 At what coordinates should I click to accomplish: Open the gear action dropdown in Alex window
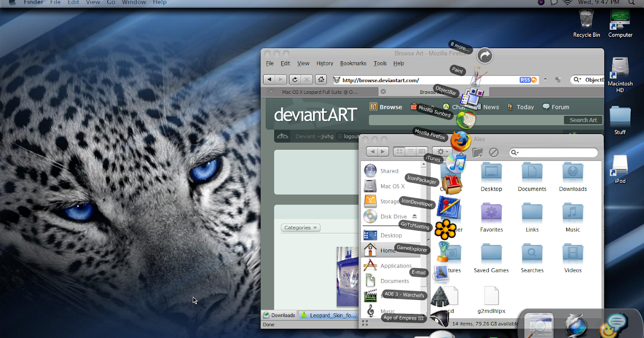pos(442,152)
